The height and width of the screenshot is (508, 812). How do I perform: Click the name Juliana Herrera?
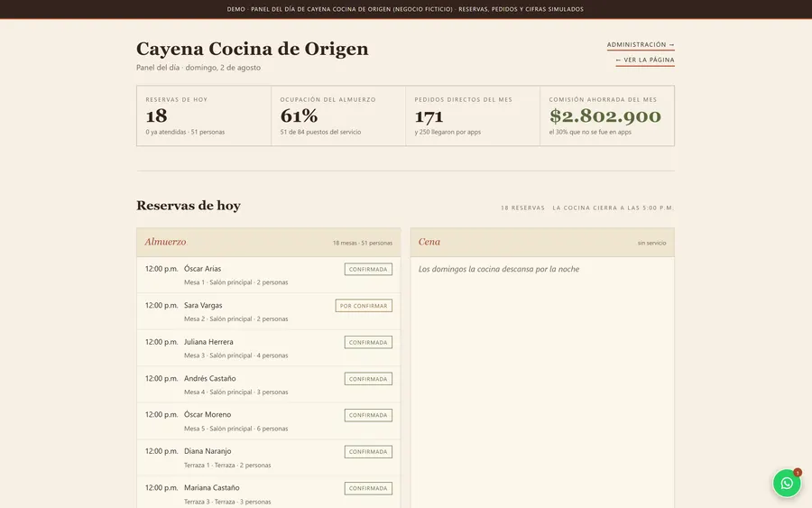coord(208,342)
